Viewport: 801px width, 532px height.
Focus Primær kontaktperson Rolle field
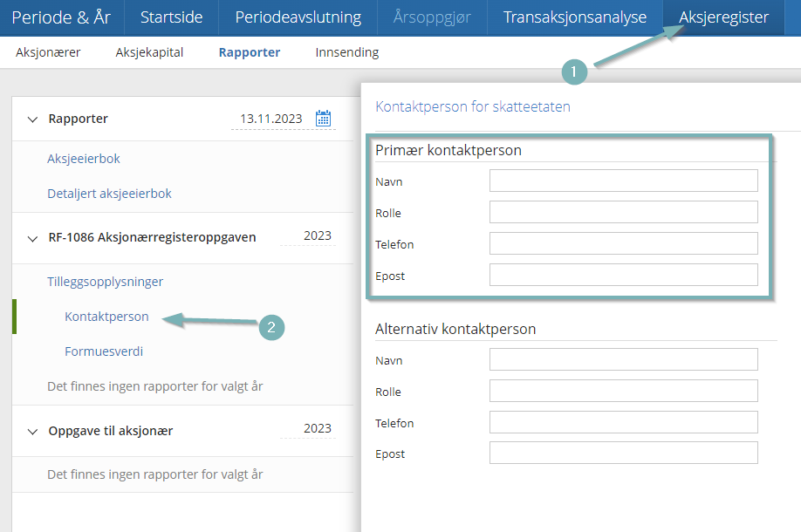(623, 212)
